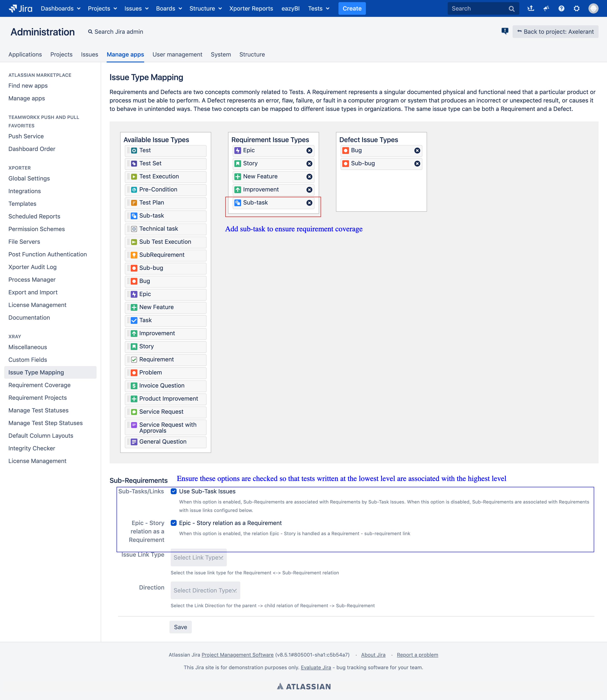This screenshot has height=700, width=607.
Task: Open the Select Direction Type dropdown
Action: pos(205,591)
